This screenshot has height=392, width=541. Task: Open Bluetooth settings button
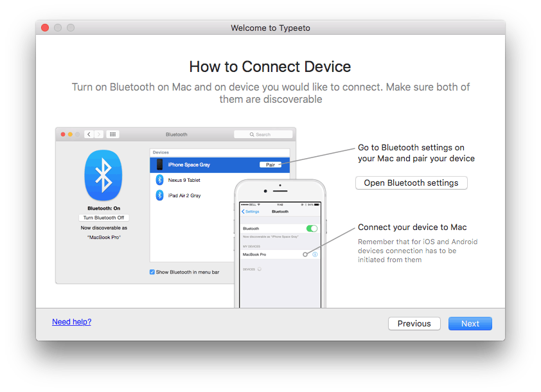411,183
